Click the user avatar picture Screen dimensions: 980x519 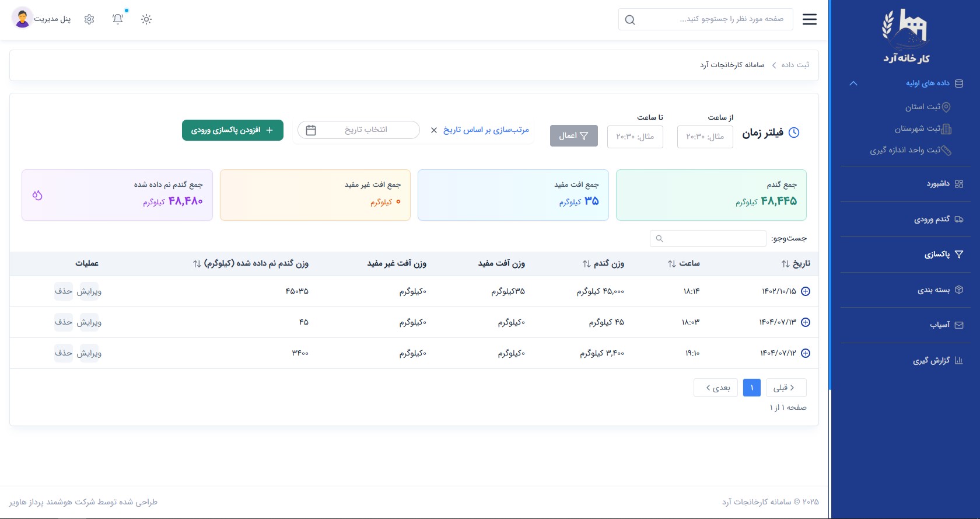(22, 19)
